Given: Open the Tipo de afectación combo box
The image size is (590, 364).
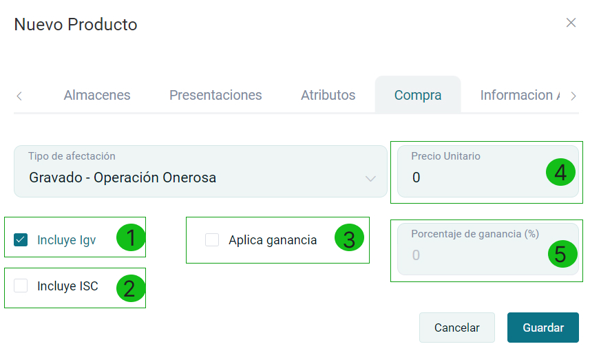Looking at the screenshot, I should [200, 172].
